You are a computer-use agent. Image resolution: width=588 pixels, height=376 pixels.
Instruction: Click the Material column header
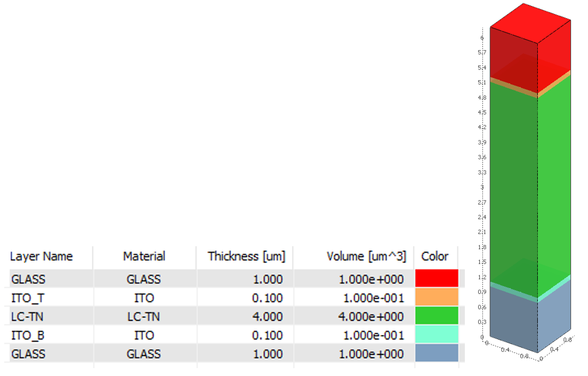(x=144, y=257)
